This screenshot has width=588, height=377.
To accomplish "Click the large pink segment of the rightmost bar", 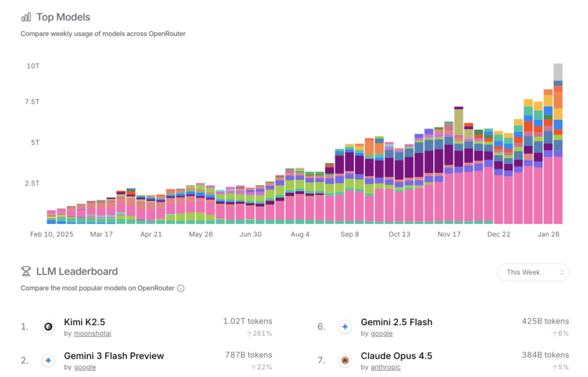I will point(558,189).
